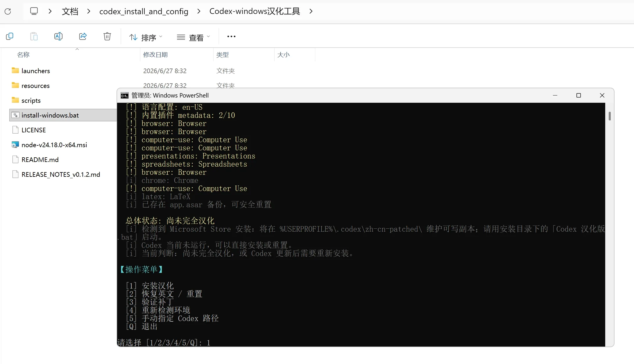Click the scripts folder icon
The image size is (634, 364).
click(15, 100)
